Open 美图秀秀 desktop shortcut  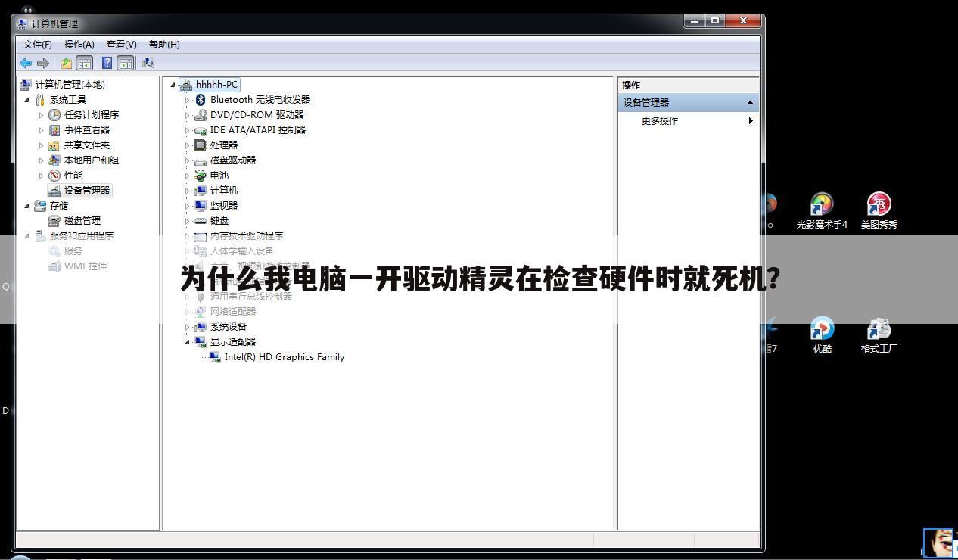(x=879, y=205)
